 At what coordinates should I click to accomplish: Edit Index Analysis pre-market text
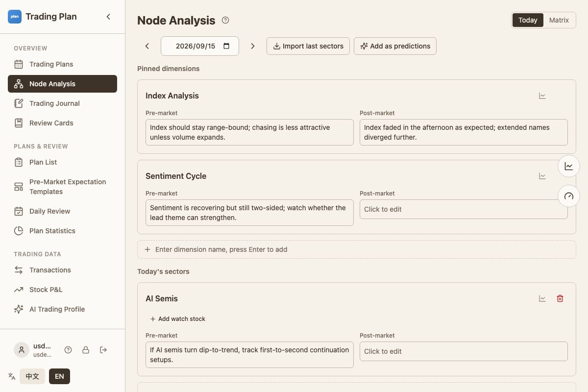[x=249, y=132]
